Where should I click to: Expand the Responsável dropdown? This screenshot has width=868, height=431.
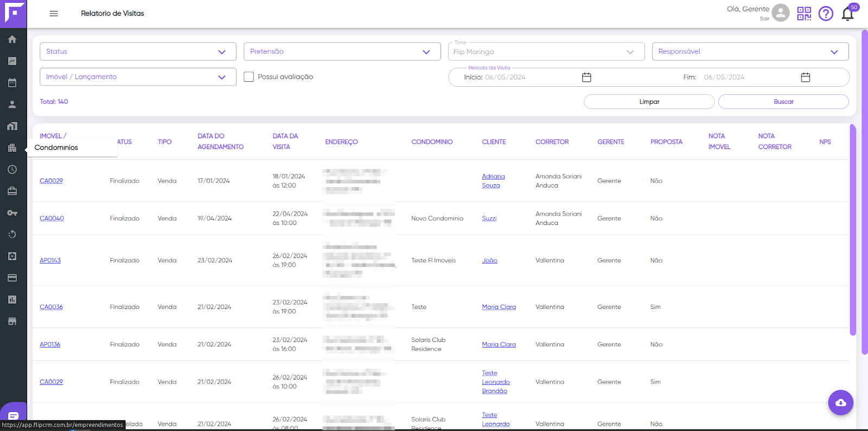point(750,52)
